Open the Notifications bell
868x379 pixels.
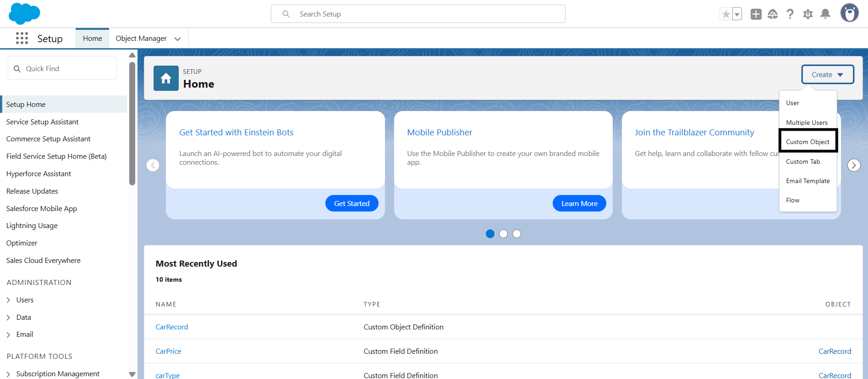point(825,14)
